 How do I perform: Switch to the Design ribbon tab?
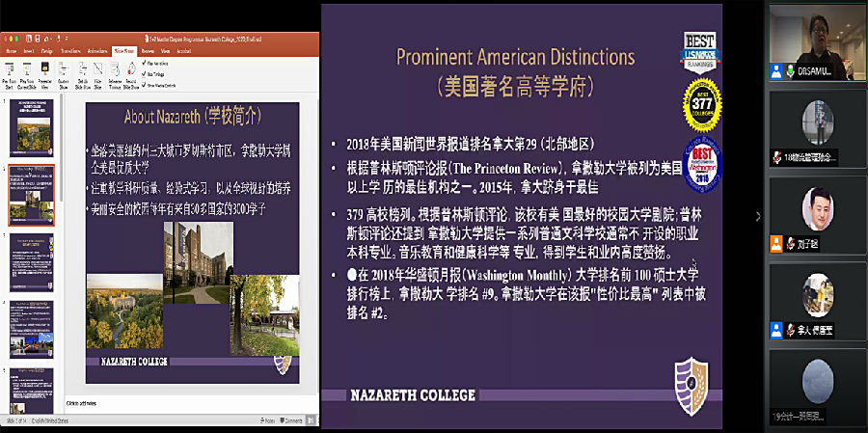[x=47, y=50]
